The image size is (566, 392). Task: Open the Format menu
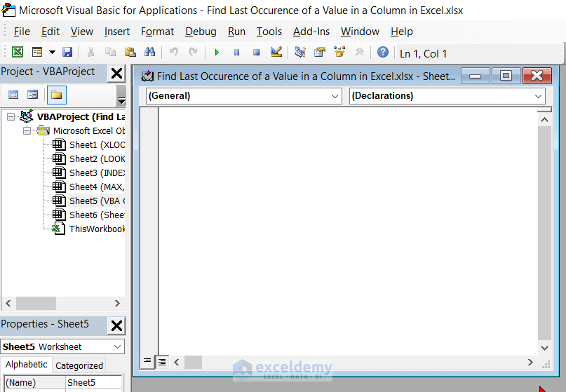157,32
